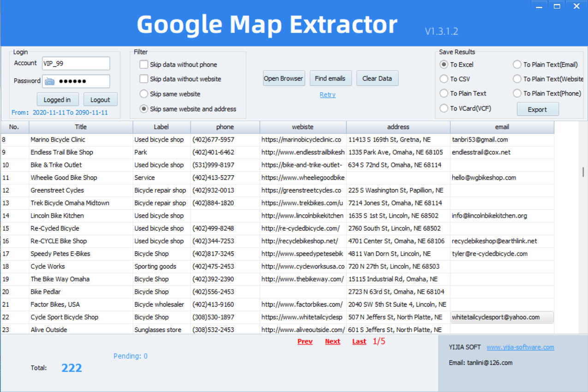
Task: Jump to Last results page
Action: coord(359,342)
